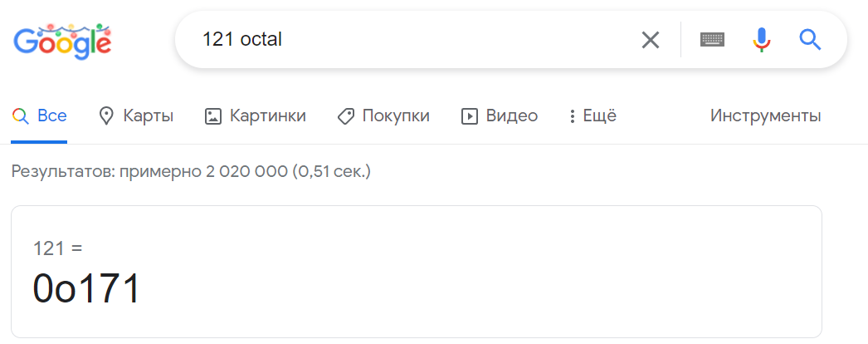Open the on-screen keyboard input tool
Viewport: 868px width, 344px height.
(x=712, y=39)
